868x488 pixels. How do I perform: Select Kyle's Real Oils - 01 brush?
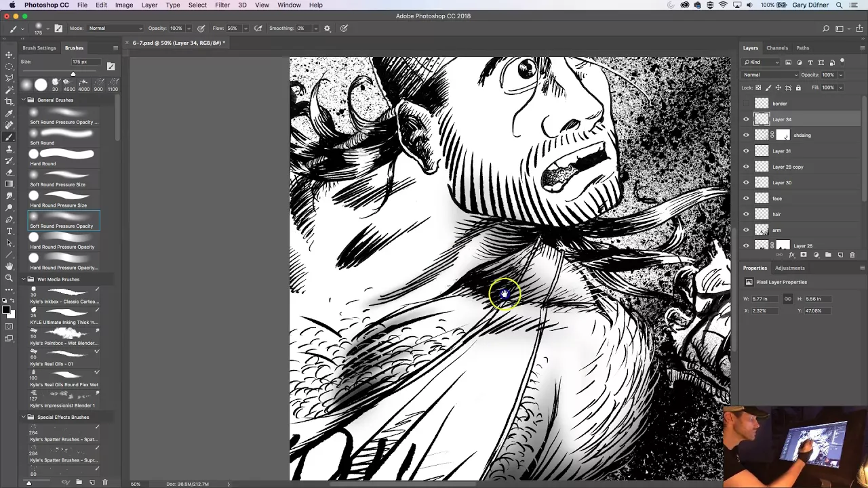pyautogui.click(x=64, y=358)
